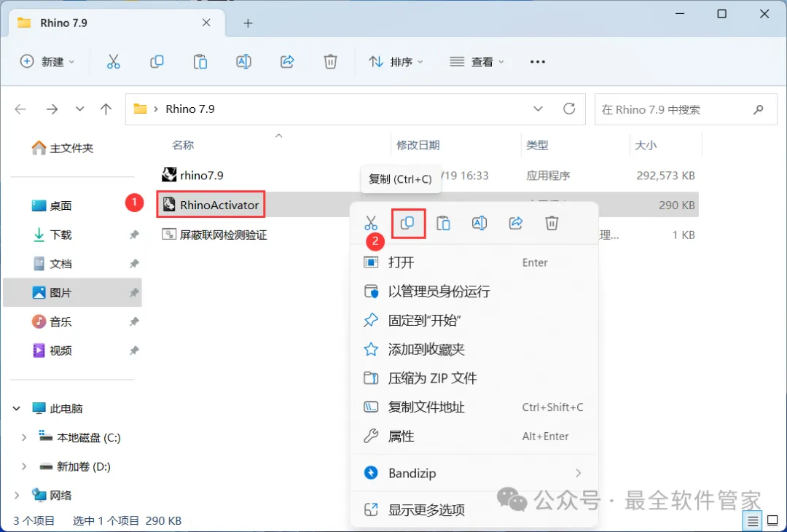The height and width of the screenshot is (532, 787).
Task: Choose 复制文件地址 in the context menu
Action: [x=474, y=407]
